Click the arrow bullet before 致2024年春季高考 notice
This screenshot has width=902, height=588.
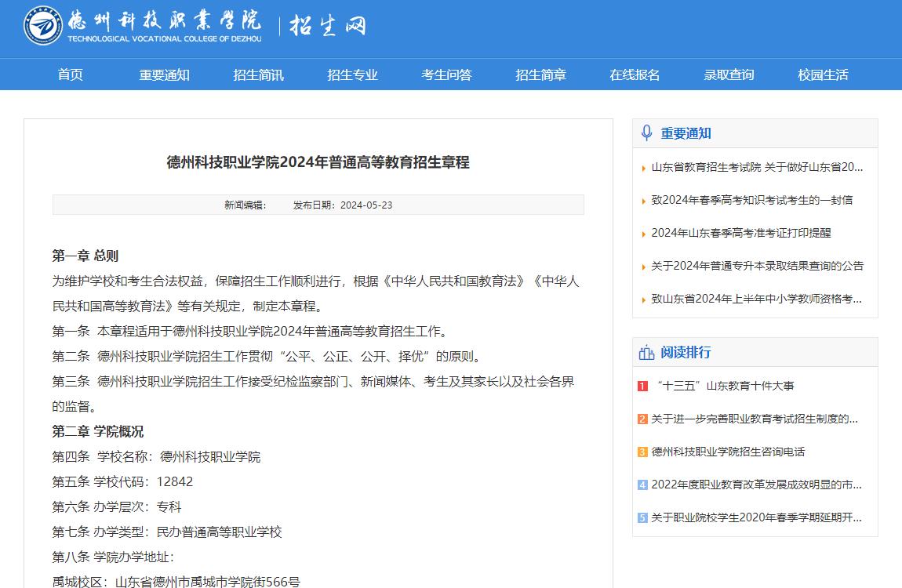pos(643,201)
